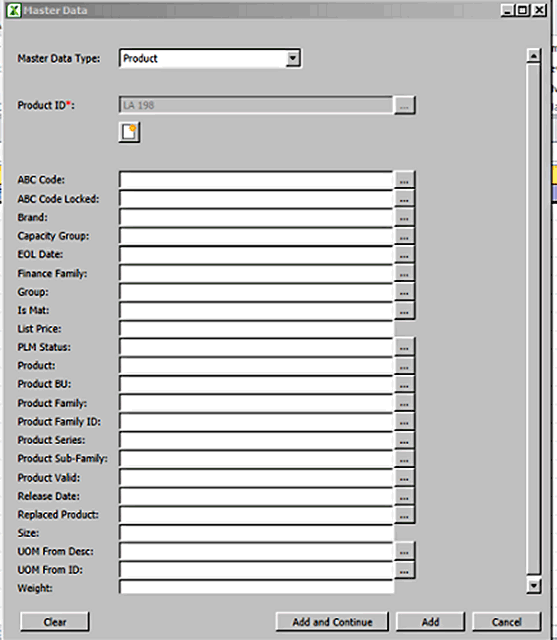Click into the List Price field
Image resolution: width=557 pixels, height=640 pixels.
click(257, 329)
